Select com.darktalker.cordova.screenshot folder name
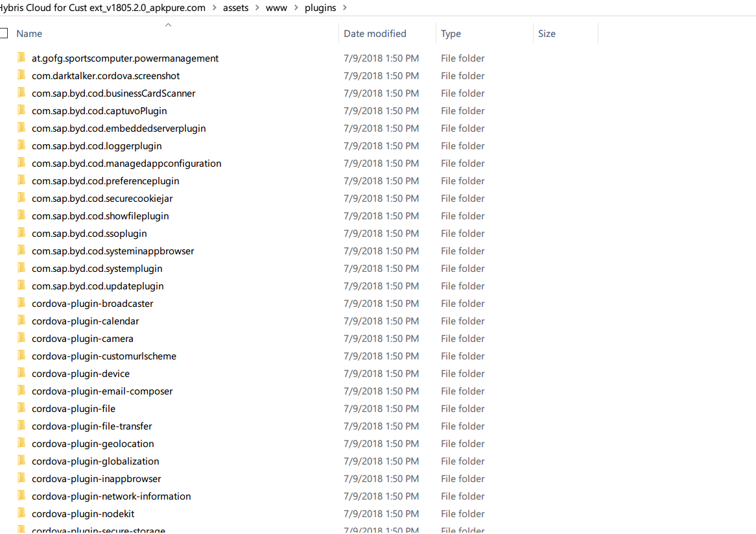Screen dimensions: 756x534 106,76
